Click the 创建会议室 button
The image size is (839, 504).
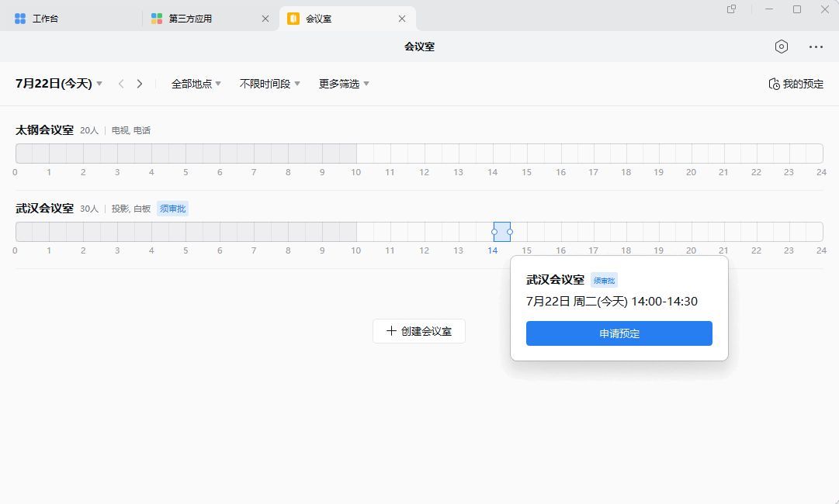click(419, 331)
